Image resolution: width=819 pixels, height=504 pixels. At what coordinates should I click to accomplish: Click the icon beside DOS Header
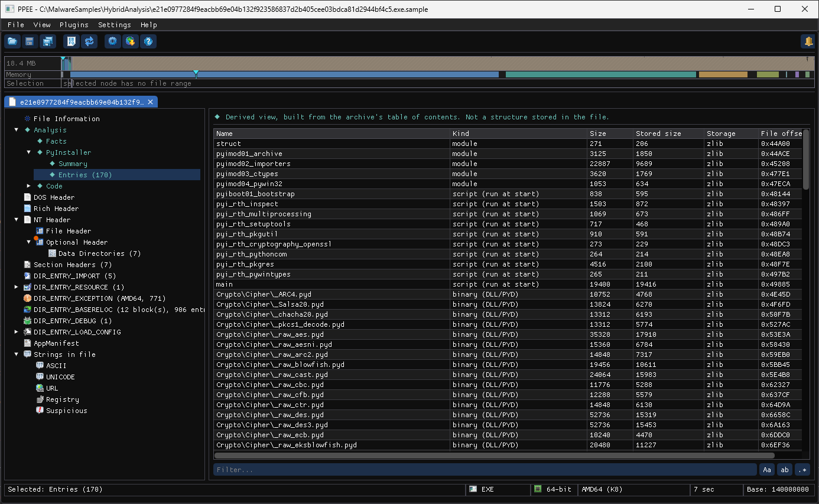point(27,197)
